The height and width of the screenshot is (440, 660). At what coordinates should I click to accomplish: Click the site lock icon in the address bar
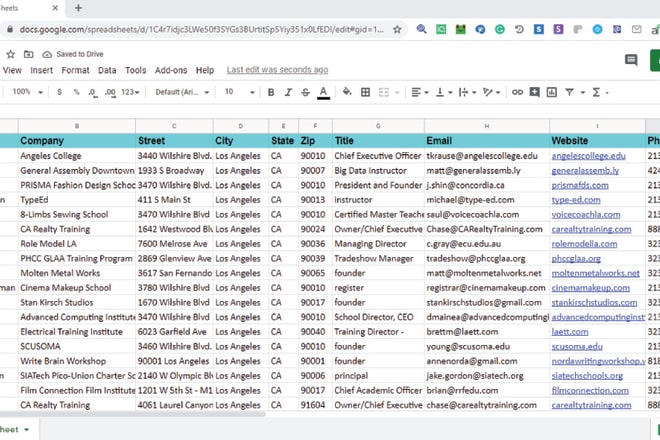[x=10, y=29]
